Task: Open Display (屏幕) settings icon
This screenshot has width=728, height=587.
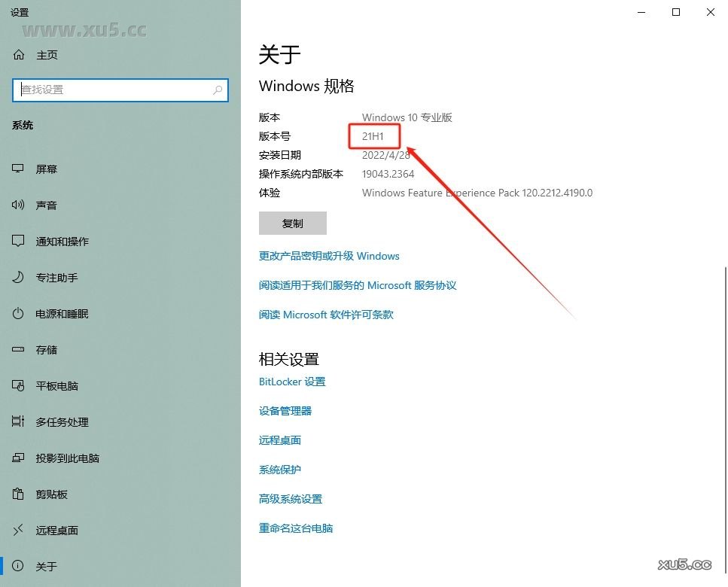Action: [19, 169]
